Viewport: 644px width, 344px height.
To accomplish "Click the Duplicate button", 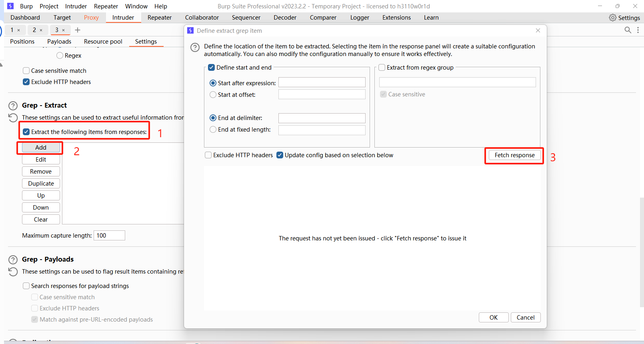I will pos(41,184).
